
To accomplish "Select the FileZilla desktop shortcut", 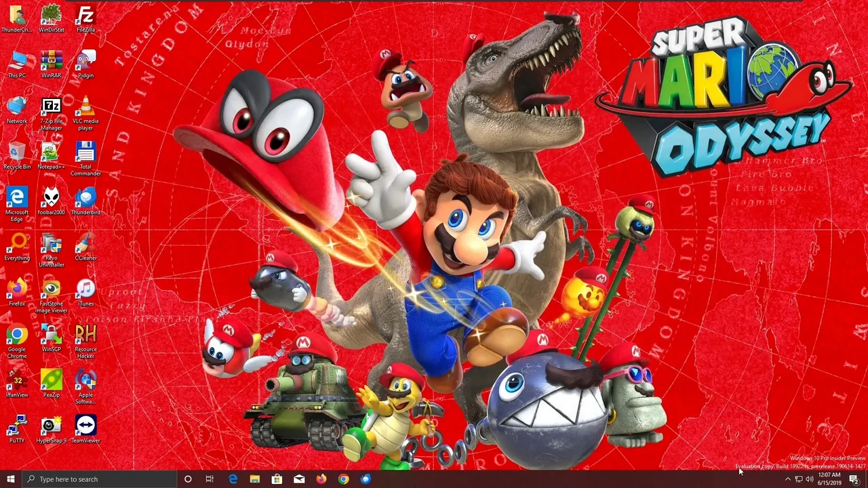I will pos(85,19).
